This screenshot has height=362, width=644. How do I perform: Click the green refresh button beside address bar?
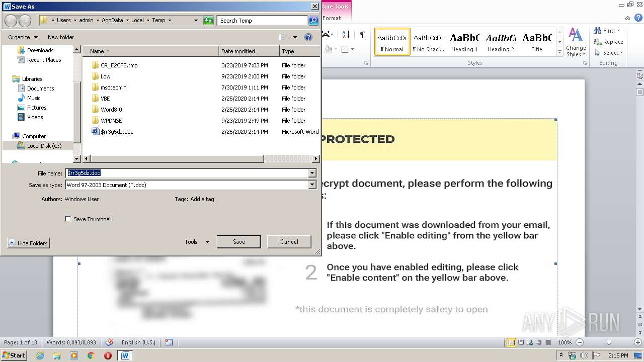tap(208, 21)
